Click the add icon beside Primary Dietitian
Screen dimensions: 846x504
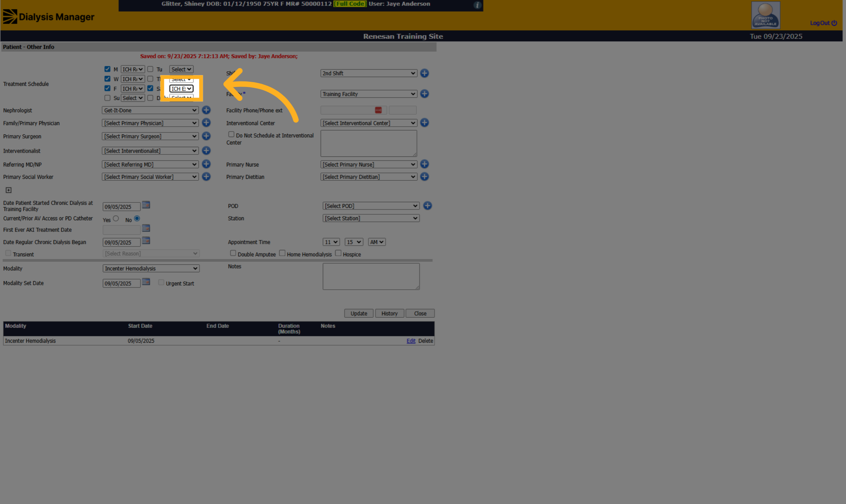[424, 177]
